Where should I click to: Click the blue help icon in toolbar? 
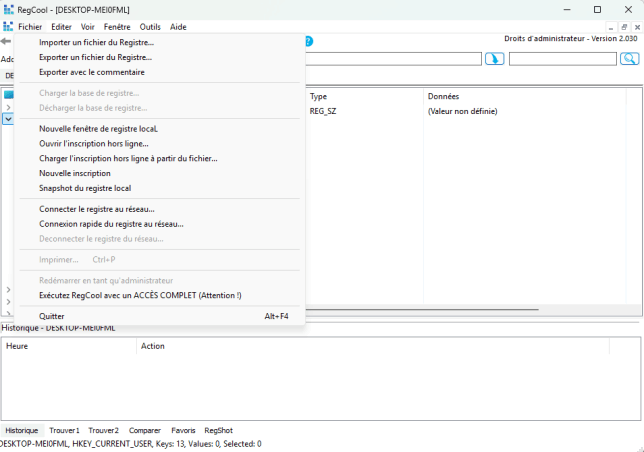tap(308, 42)
